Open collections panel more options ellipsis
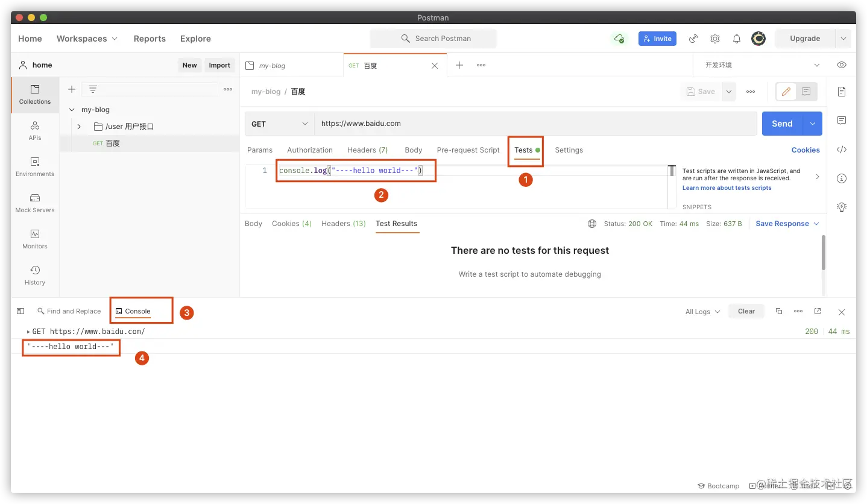Viewport: 867px width, 504px height. (x=228, y=89)
